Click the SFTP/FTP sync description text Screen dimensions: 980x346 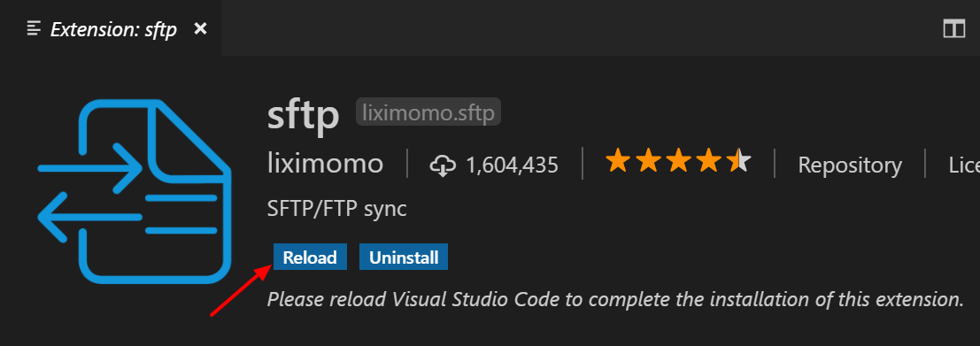pyautogui.click(x=337, y=209)
